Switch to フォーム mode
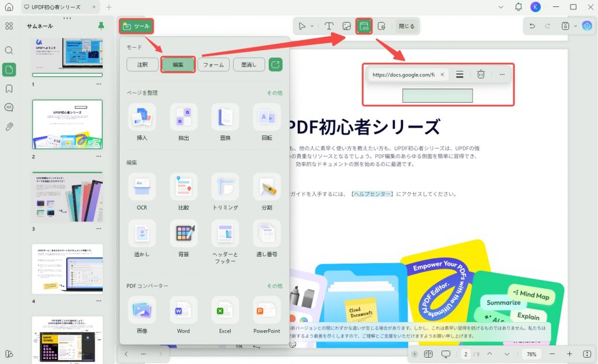 click(x=214, y=65)
